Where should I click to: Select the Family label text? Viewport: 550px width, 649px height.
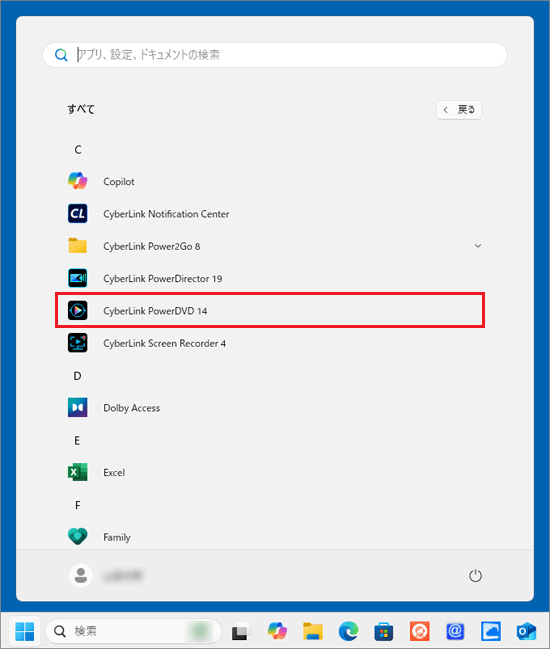(x=117, y=537)
